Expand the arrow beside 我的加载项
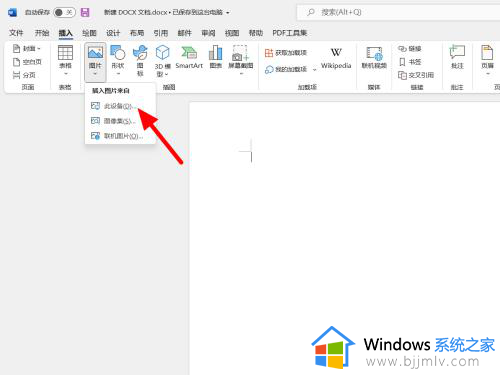The height and width of the screenshot is (375, 500). pyautogui.click(x=314, y=69)
